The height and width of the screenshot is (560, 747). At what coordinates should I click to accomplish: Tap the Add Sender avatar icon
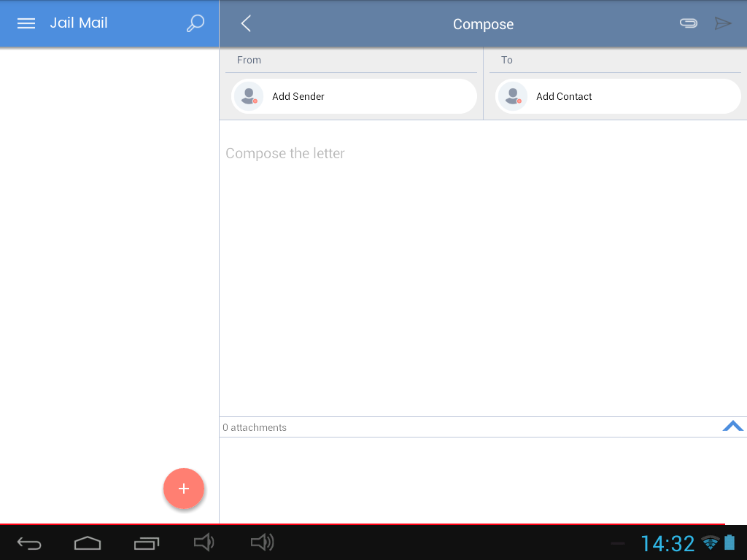click(x=249, y=96)
